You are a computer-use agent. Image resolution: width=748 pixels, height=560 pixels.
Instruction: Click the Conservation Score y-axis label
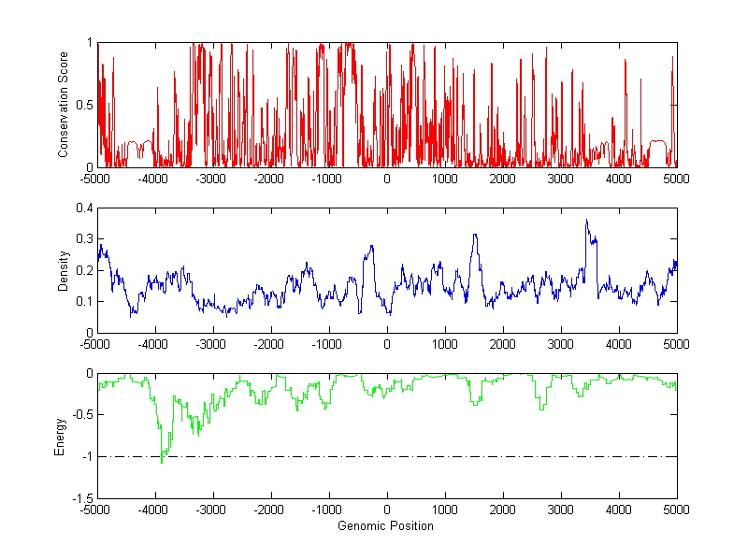click(64, 105)
